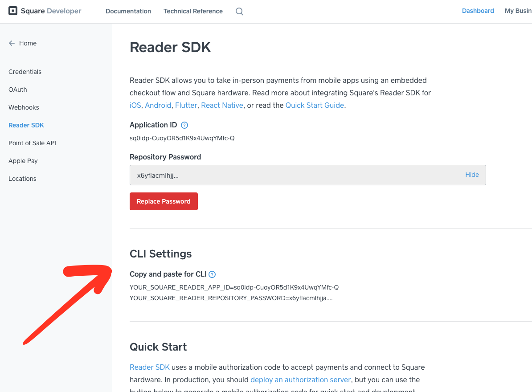Viewport: 532px width, 392px height.
Task: Go to the Dashboard
Action: pos(478,11)
